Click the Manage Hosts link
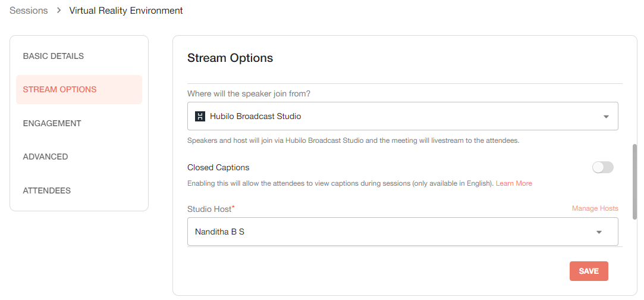This screenshot has width=644, height=300. point(595,208)
